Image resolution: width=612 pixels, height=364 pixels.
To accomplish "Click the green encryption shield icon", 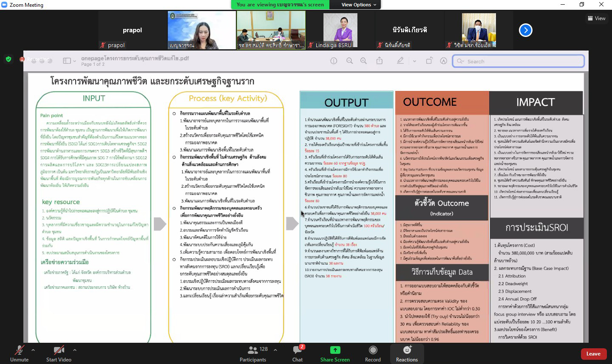I will (8, 59).
